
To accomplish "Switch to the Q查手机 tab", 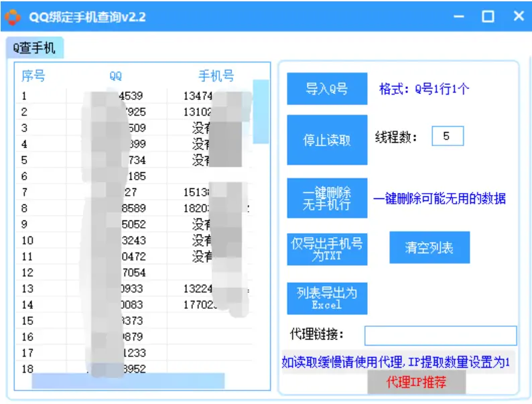I will [x=34, y=48].
